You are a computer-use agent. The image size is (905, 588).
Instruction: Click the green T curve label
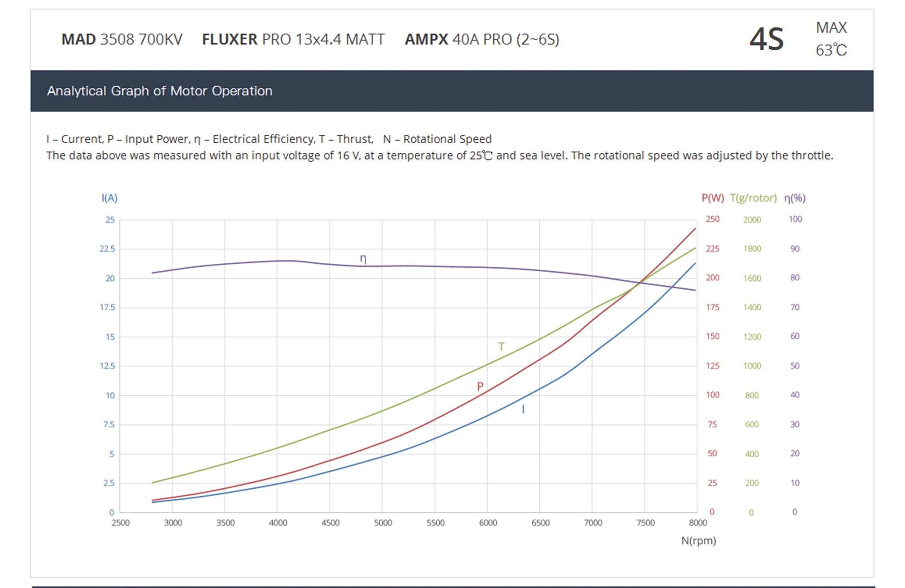point(501,347)
